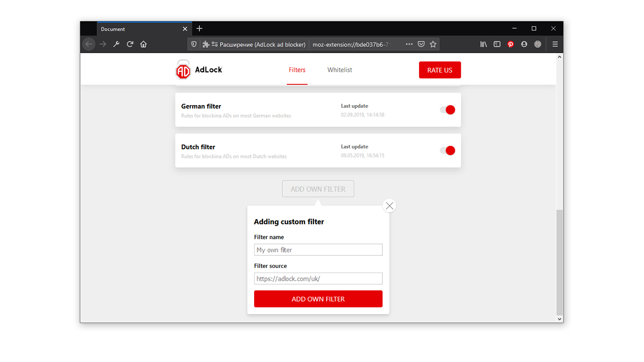This screenshot has height=362, width=644.
Task: Click the scrollbar up arrow
Action: coord(559,57)
